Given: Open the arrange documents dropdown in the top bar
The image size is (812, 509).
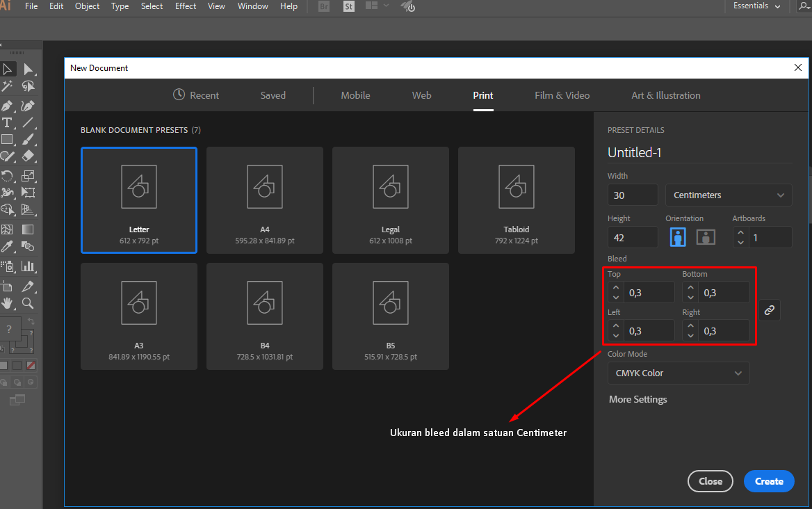Looking at the screenshot, I should point(377,6).
